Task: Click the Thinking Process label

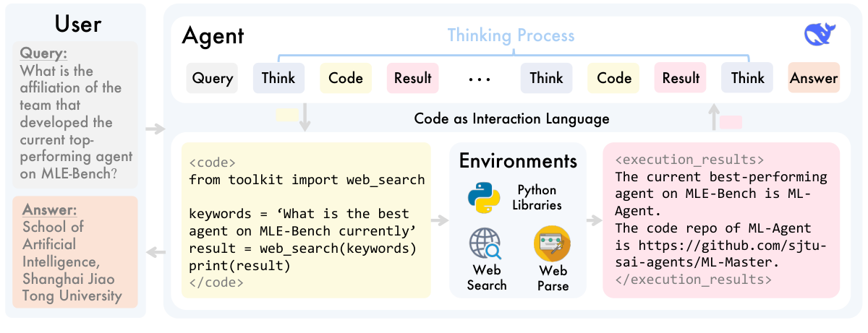Action: point(511,35)
